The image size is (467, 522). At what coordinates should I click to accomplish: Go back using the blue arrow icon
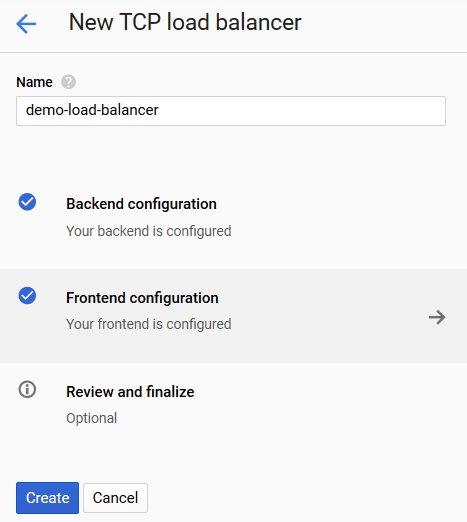(26, 24)
